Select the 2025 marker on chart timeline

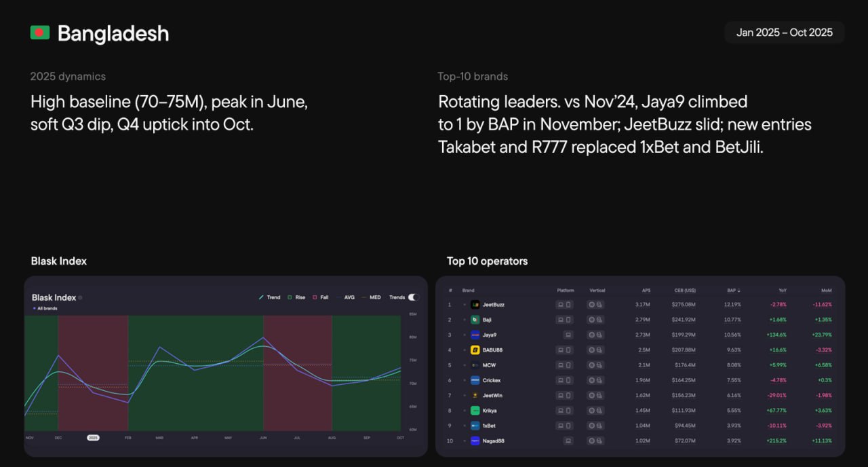pyautogui.click(x=93, y=438)
